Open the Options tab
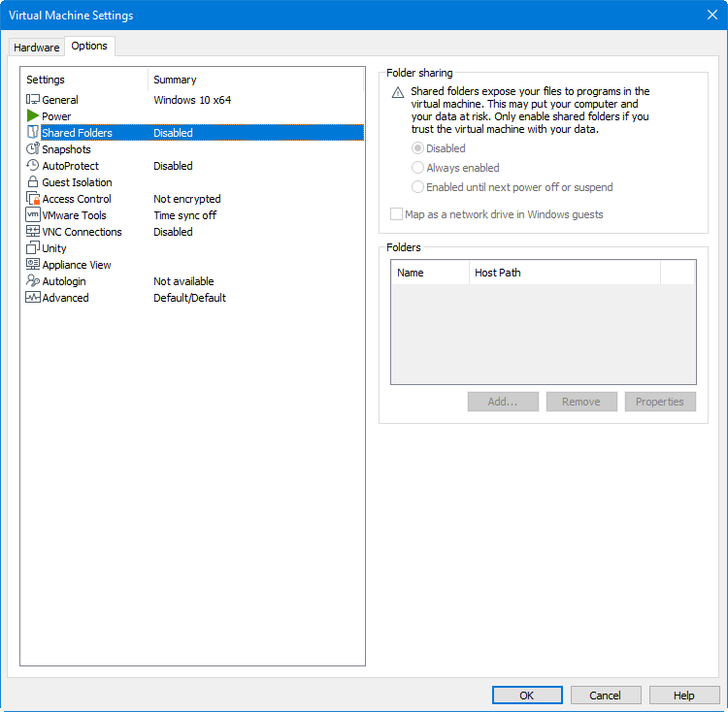This screenshot has height=712, width=728. [x=89, y=46]
